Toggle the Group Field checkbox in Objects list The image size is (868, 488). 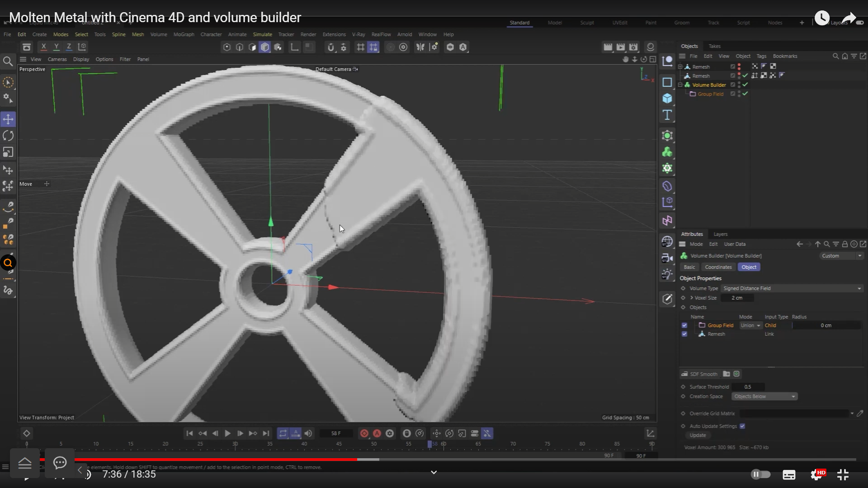(x=684, y=325)
